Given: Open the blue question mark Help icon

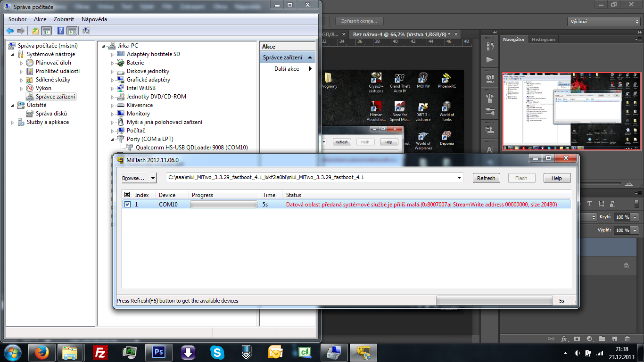Looking at the screenshot, I should (x=60, y=31).
